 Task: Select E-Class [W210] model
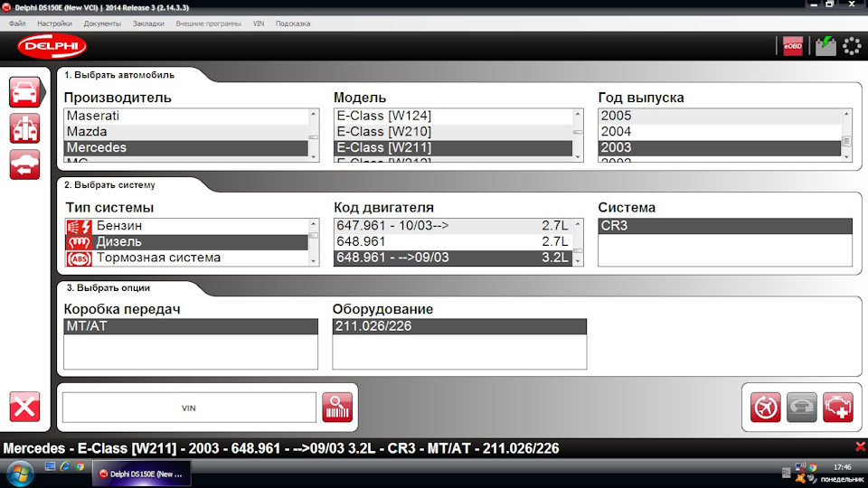click(453, 132)
